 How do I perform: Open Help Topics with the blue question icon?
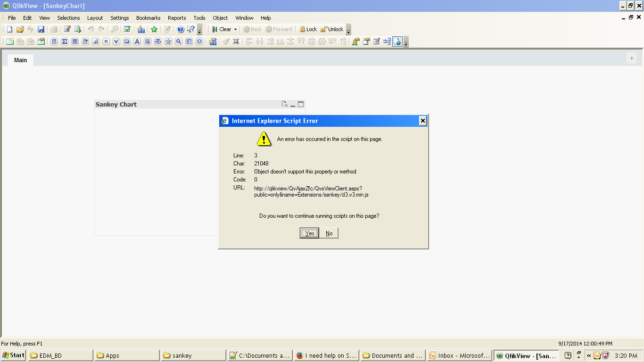181,29
